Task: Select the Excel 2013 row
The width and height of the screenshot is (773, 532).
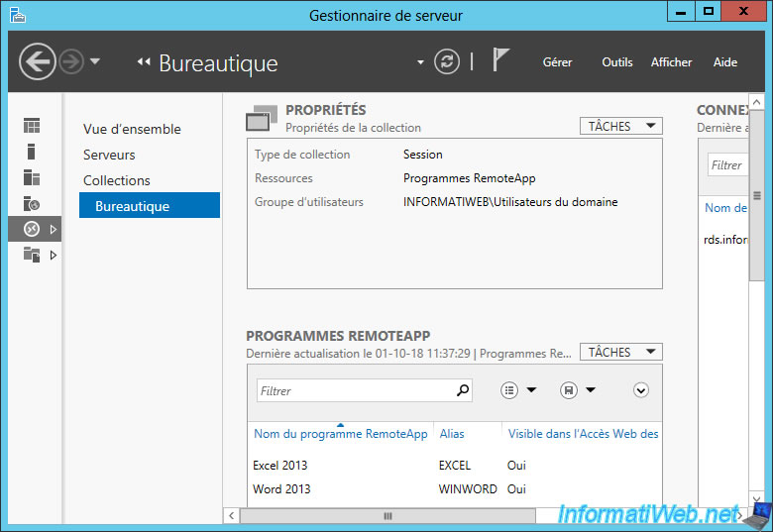Action: coord(455,465)
